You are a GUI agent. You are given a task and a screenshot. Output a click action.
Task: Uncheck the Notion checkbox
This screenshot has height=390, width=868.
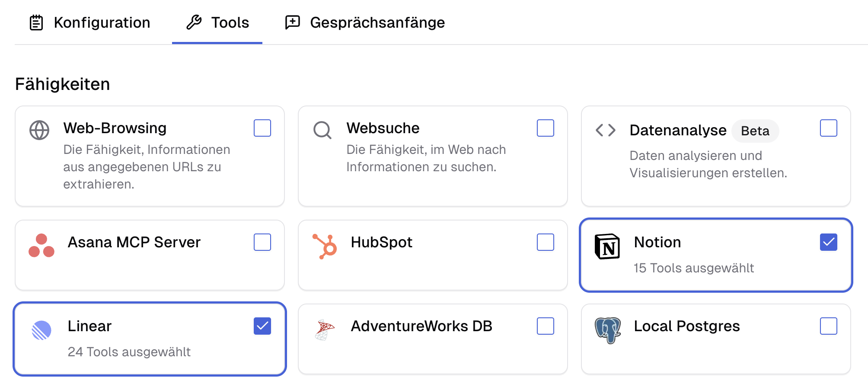click(x=829, y=242)
